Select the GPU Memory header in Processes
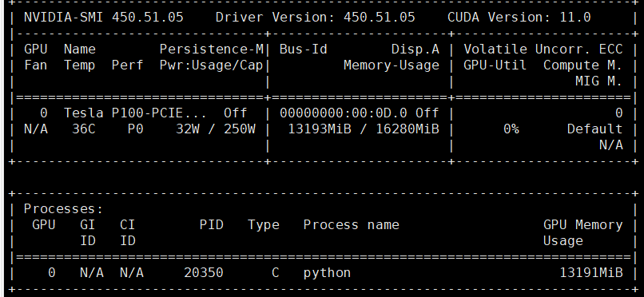This screenshot has height=297, width=644. pyautogui.click(x=582, y=225)
